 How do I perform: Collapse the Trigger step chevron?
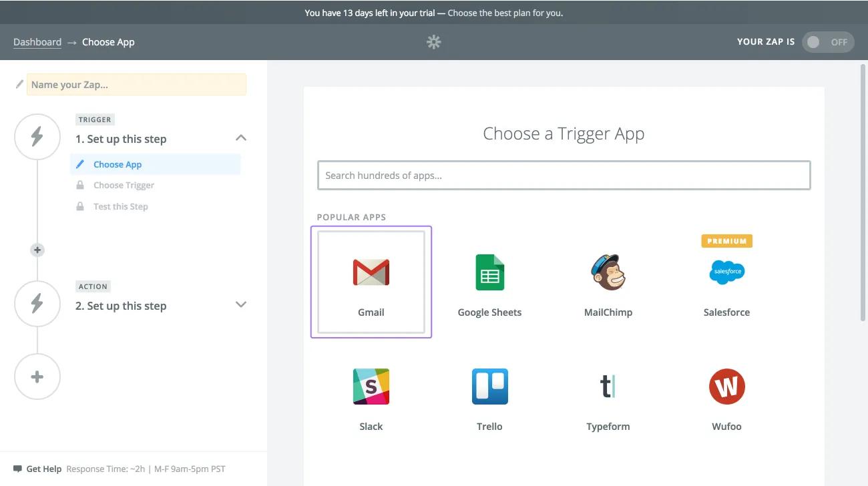click(x=241, y=138)
